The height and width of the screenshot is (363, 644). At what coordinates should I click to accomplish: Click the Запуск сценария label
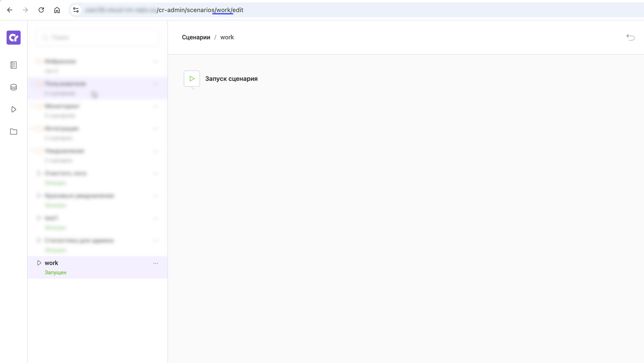pos(231,79)
